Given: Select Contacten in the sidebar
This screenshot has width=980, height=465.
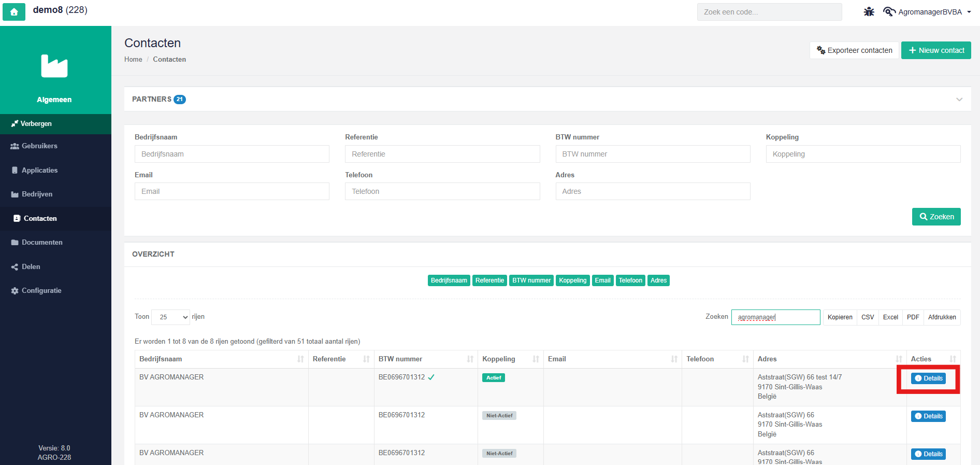Looking at the screenshot, I should coord(55,218).
